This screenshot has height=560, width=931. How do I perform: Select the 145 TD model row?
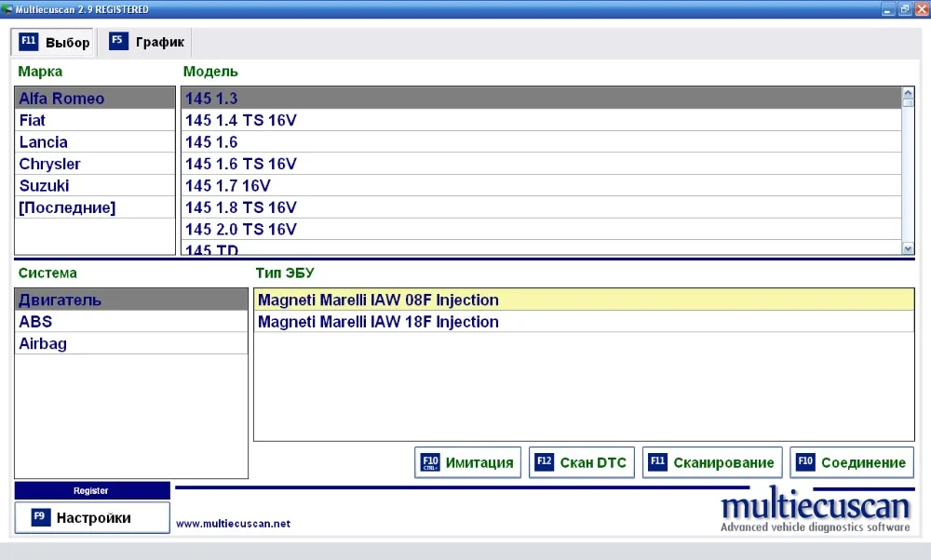coord(542,248)
